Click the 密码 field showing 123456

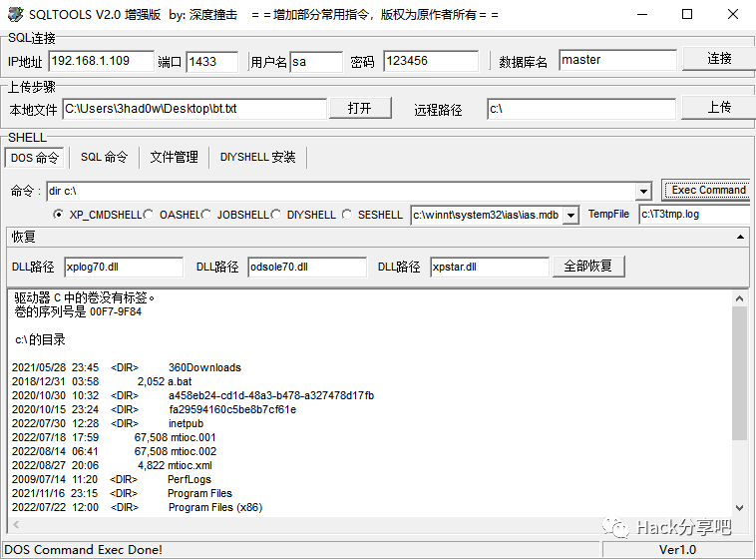[x=431, y=61]
